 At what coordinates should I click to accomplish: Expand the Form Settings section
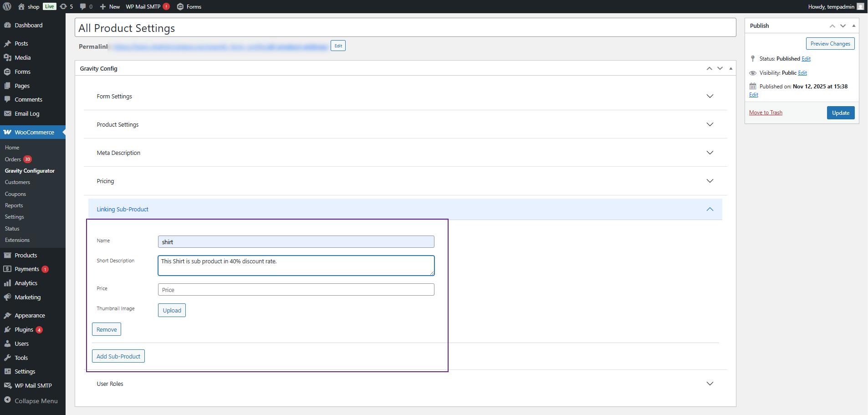(x=710, y=97)
